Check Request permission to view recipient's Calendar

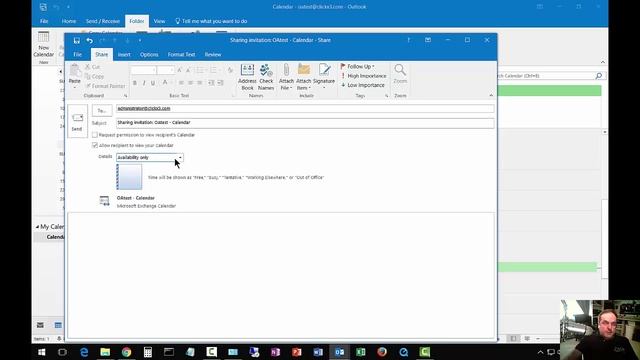[95, 135]
